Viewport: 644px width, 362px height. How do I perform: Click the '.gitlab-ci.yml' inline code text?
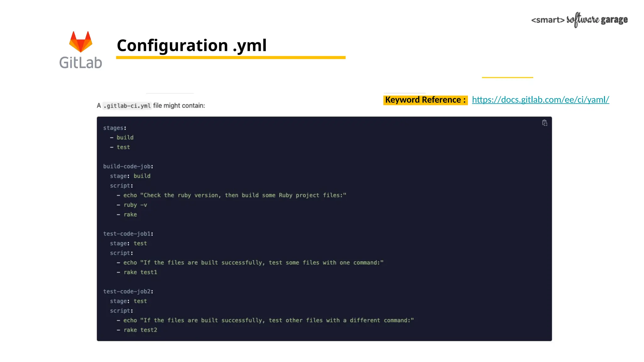127,106
